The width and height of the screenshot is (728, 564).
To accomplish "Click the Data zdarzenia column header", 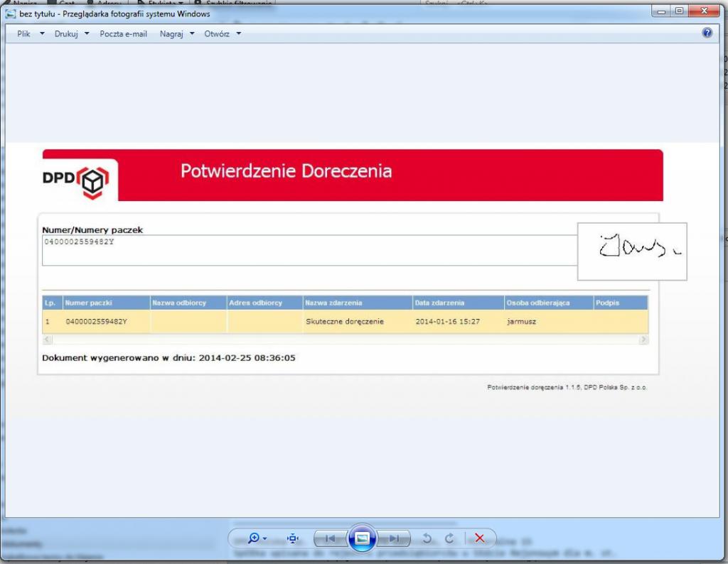I will (459, 303).
